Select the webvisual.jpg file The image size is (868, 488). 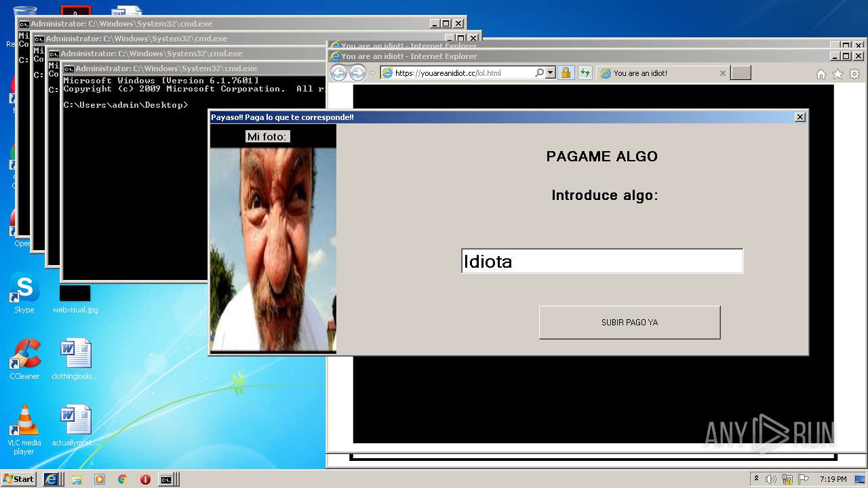pos(75,300)
